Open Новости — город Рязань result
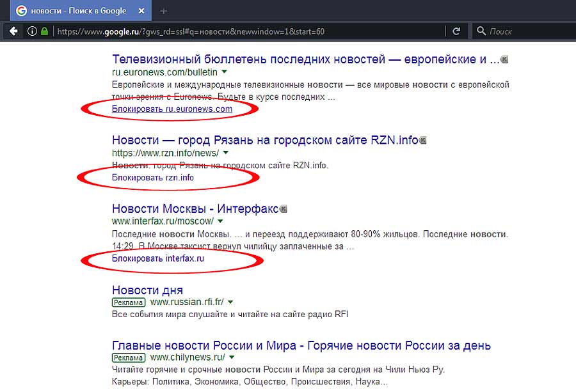 (x=265, y=140)
